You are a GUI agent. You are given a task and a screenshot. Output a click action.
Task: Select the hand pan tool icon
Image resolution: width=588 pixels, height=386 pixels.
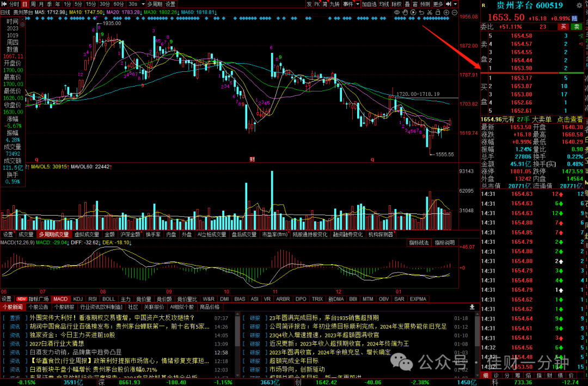(x=405, y=13)
